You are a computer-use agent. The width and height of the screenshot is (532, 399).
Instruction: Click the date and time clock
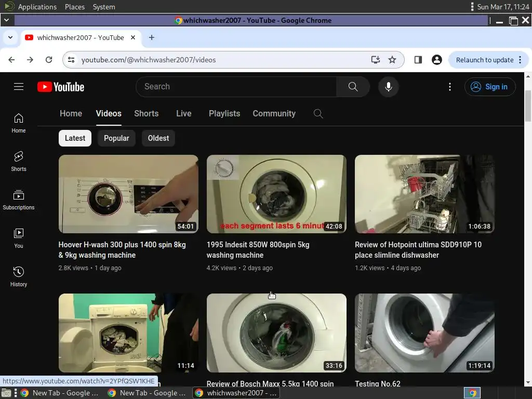tap(503, 7)
